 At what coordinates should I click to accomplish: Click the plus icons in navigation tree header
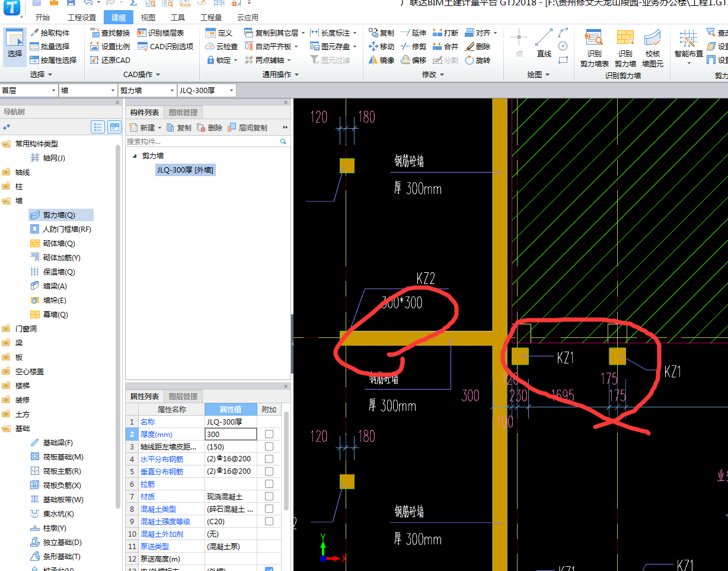click(7, 127)
